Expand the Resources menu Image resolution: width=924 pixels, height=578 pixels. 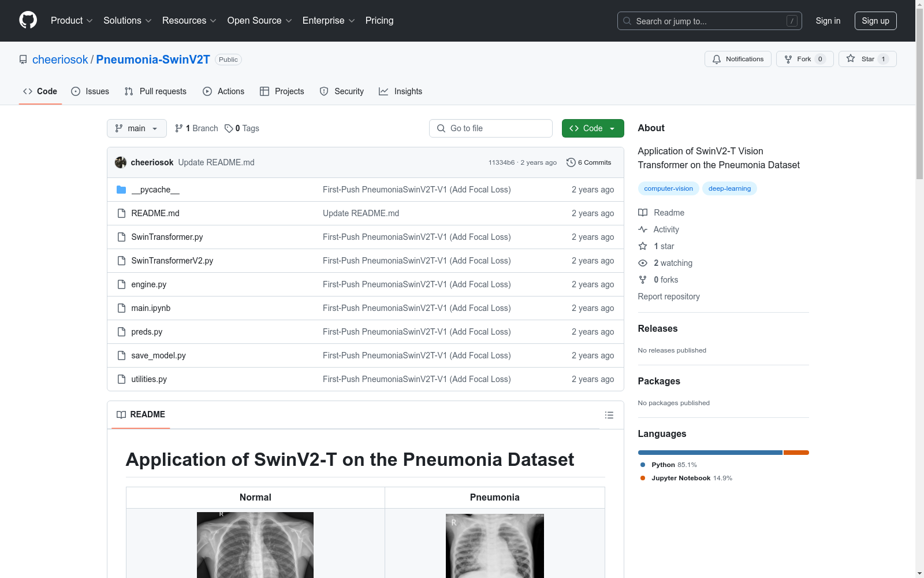(x=189, y=21)
